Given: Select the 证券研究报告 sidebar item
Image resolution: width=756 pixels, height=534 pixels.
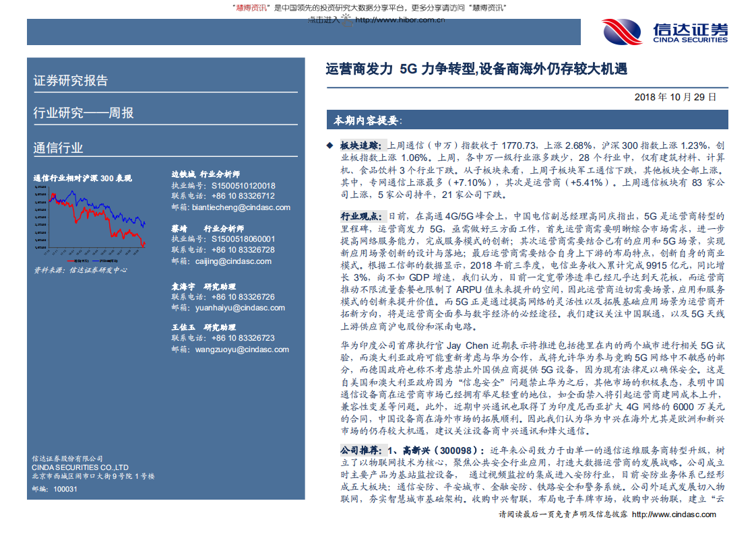Looking at the screenshot, I should 73,79.
